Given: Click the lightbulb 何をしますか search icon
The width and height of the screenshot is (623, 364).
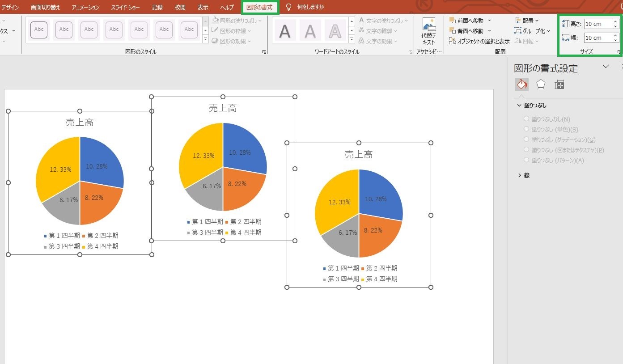Looking at the screenshot, I should pyautogui.click(x=289, y=7).
